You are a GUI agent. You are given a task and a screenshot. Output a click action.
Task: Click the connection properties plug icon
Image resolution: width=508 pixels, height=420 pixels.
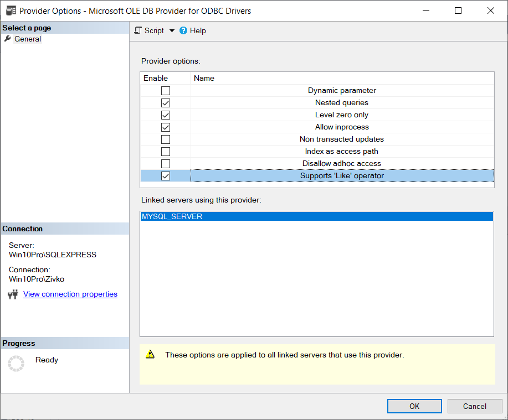[x=13, y=294]
